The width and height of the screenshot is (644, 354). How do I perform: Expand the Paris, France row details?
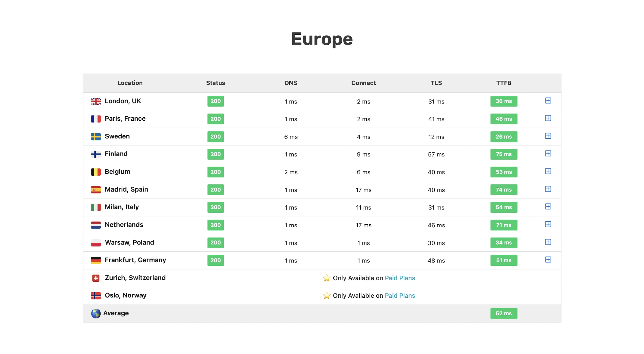[548, 118]
